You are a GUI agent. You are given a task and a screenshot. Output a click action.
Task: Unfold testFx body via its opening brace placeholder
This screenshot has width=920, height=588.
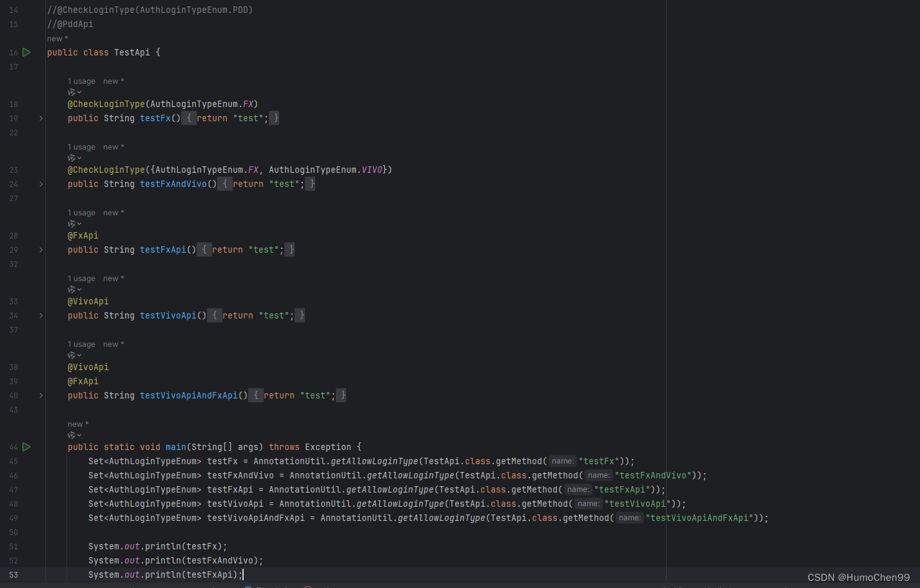[x=189, y=118]
